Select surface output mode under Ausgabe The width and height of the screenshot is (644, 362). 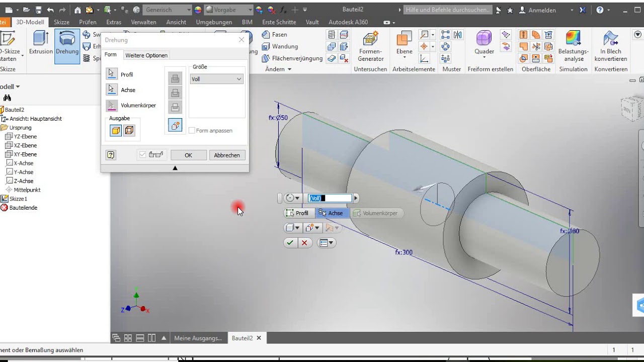pos(129,131)
